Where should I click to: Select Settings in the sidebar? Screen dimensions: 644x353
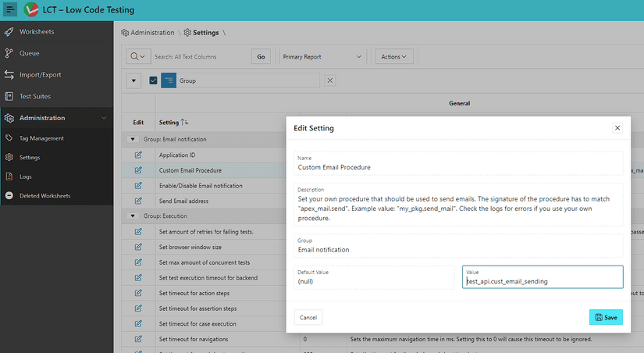(x=57, y=158)
